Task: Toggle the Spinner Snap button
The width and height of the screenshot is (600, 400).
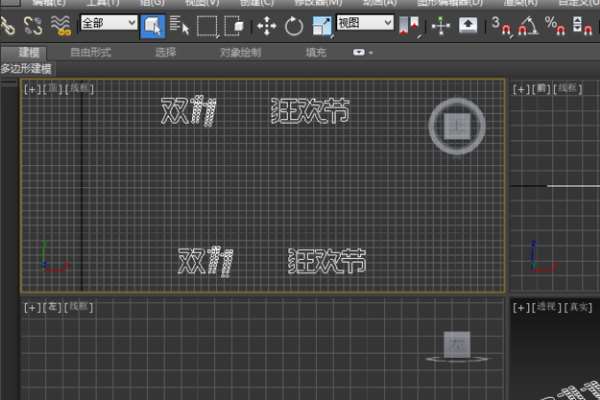Action: 582,26
